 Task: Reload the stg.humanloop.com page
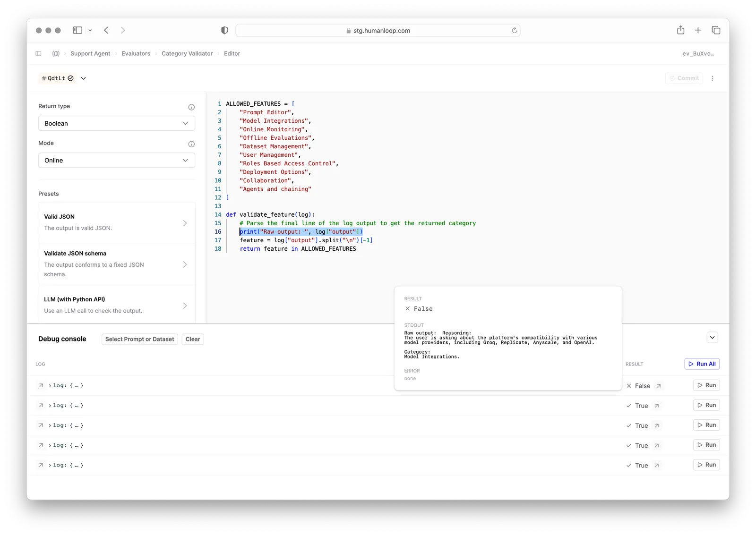click(x=514, y=30)
